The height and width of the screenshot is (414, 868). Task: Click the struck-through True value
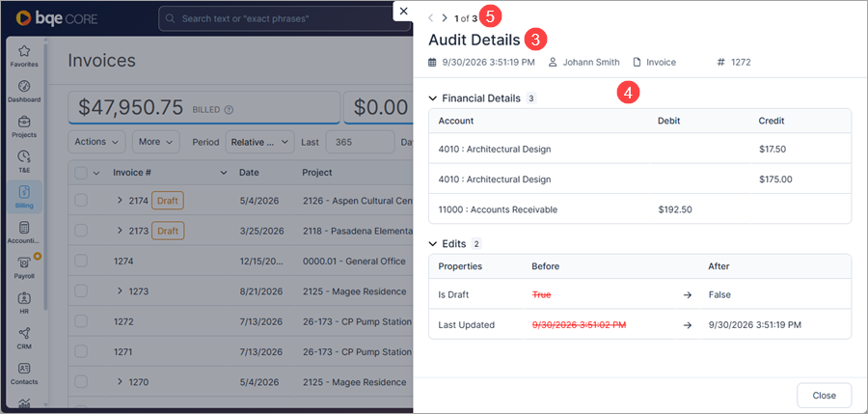tap(541, 295)
